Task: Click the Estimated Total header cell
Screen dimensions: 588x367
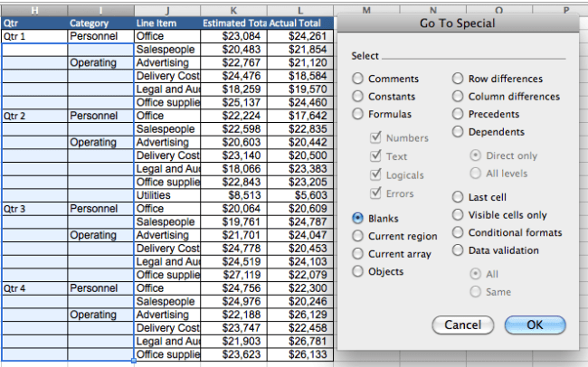Action: point(233,24)
